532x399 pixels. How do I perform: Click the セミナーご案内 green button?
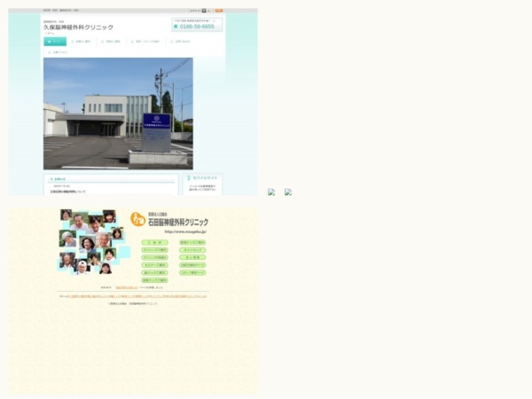(x=154, y=265)
